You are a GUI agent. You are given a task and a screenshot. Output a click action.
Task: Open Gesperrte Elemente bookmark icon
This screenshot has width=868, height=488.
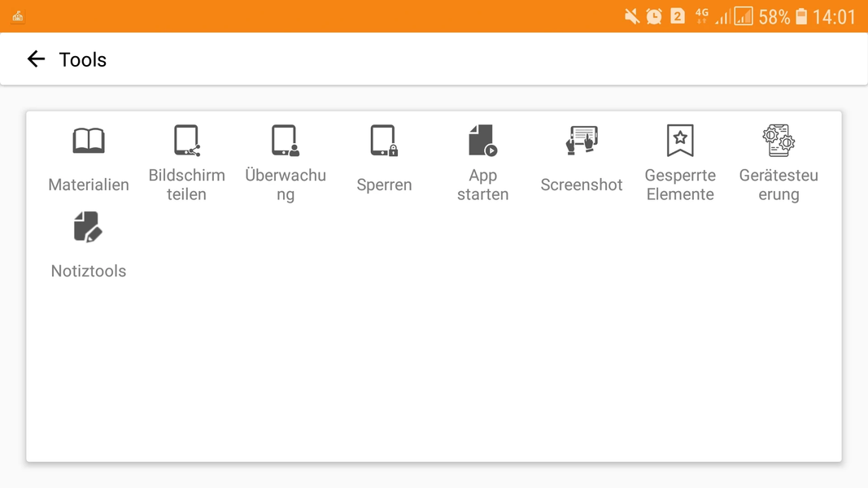pyautogui.click(x=680, y=140)
